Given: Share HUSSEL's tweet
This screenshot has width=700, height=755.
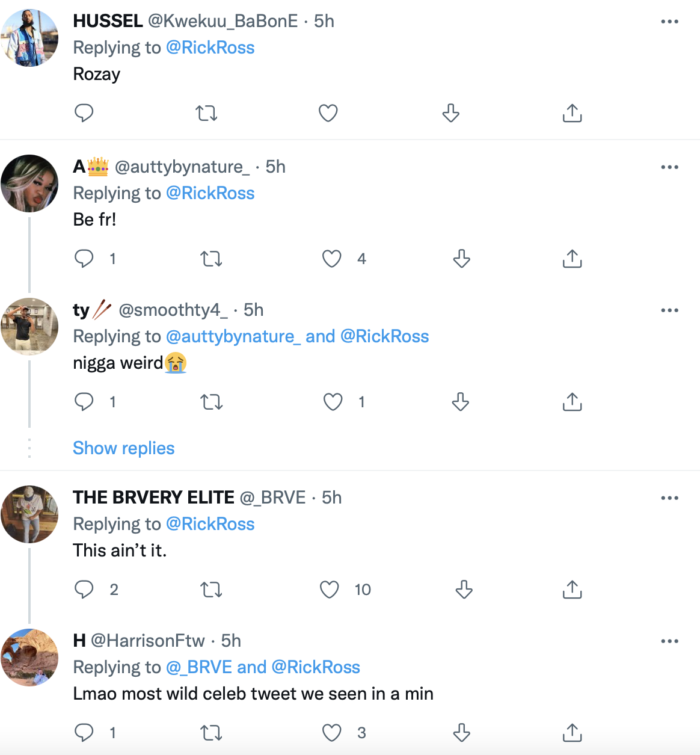Looking at the screenshot, I should tap(572, 113).
